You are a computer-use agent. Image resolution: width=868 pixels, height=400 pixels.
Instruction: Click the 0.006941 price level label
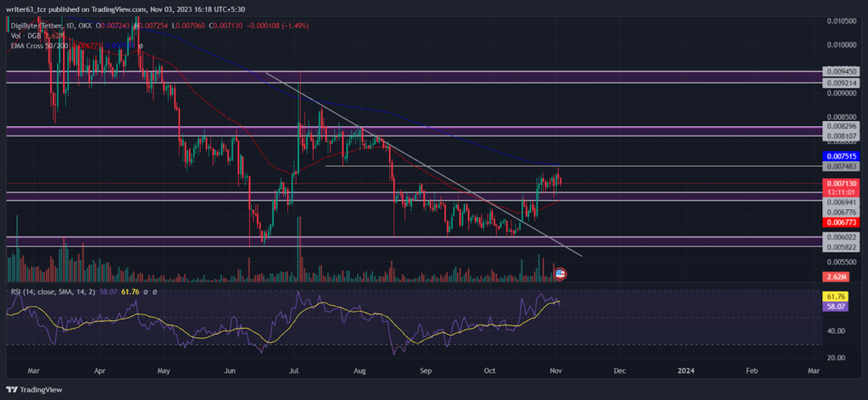click(x=840, y=203)
